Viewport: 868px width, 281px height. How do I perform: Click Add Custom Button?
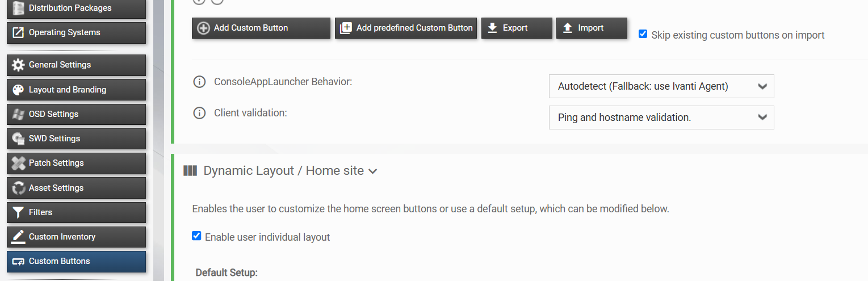pos(261,28)
